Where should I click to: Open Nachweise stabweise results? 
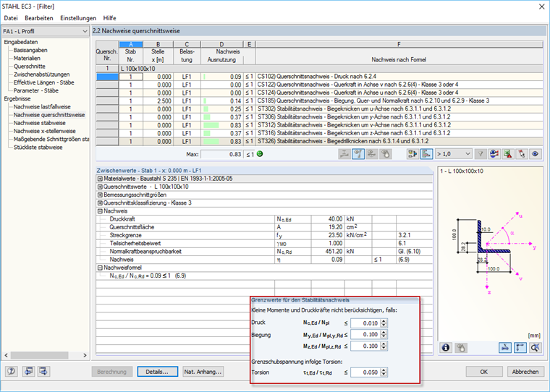(40, 123)
